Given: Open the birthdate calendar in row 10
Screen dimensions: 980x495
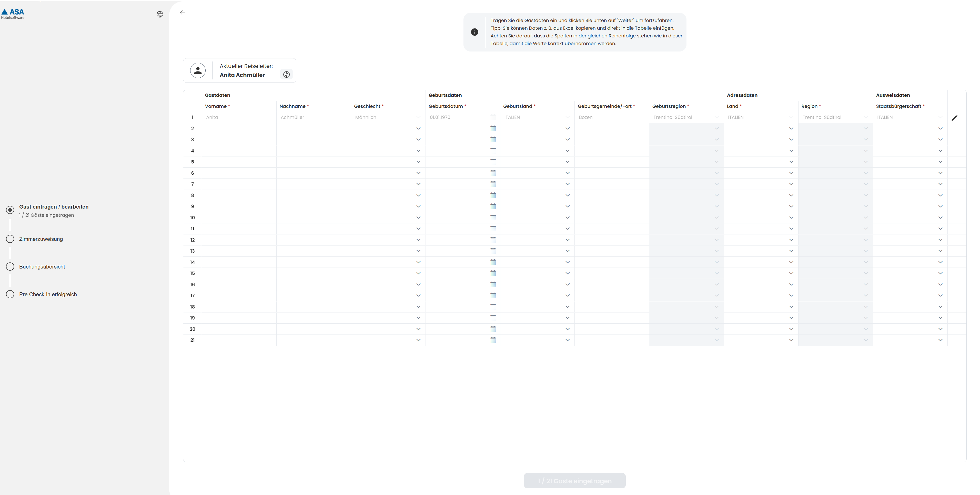Looking at the screenshot, I should [493, 218].
